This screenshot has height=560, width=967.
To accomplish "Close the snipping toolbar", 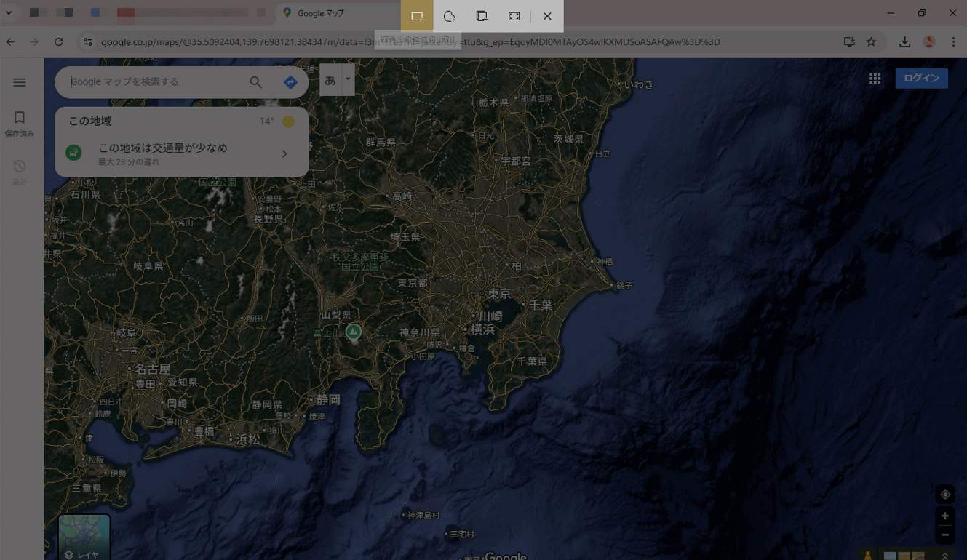I will (547, 16).
